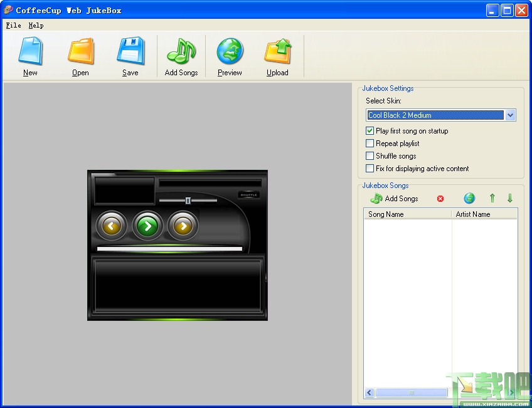Uncheck Play first song on startup
This screenshot has width=532, height=408.
[370, 131]
